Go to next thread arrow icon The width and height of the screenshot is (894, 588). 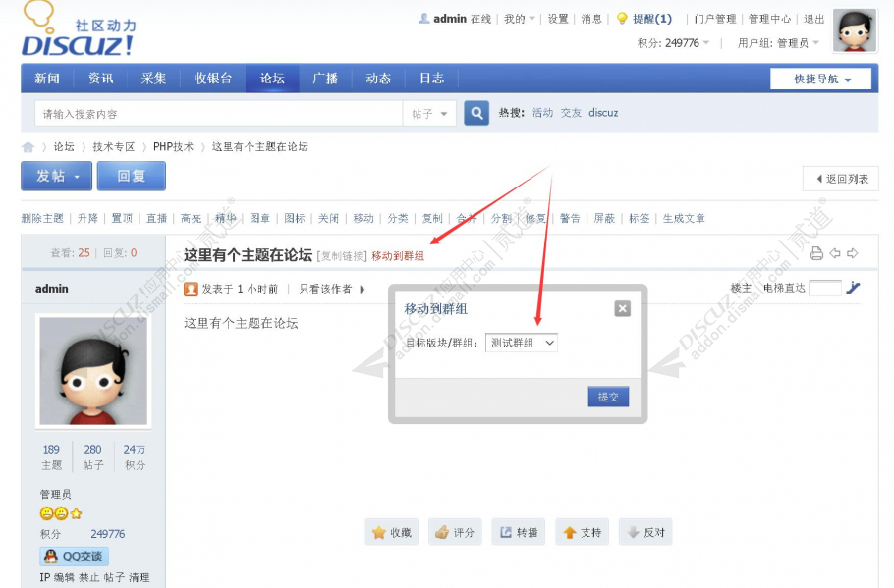tap(853, 253)
